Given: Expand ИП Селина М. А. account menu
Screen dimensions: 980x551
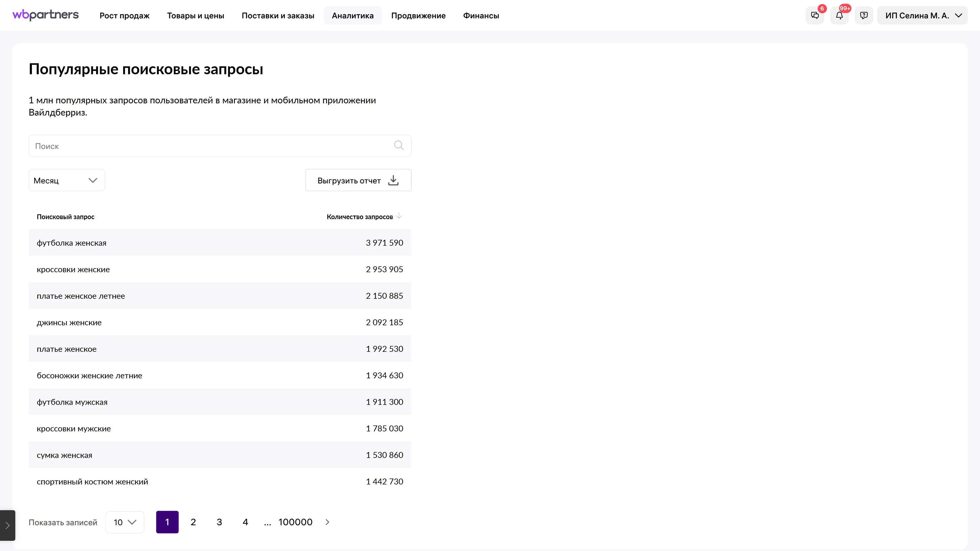Looking at the screenshot, I should pyautogui.click(x=922, y=16).
